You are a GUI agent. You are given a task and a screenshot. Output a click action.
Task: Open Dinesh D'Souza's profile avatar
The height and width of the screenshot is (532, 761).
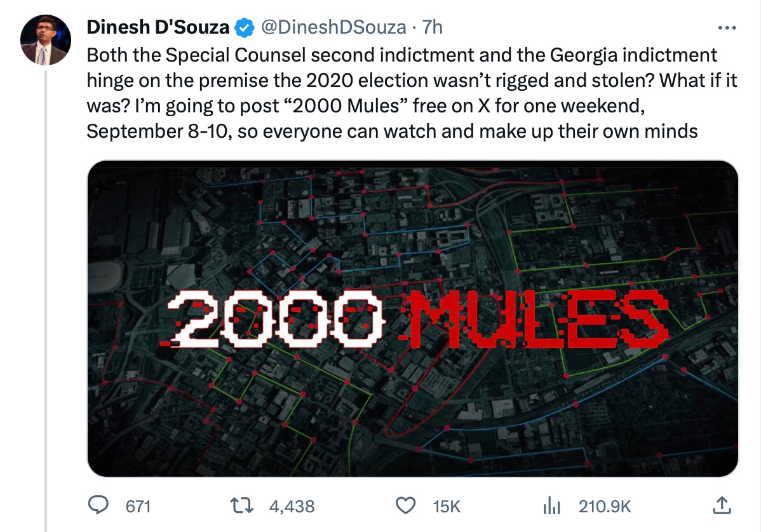[44, 40]
